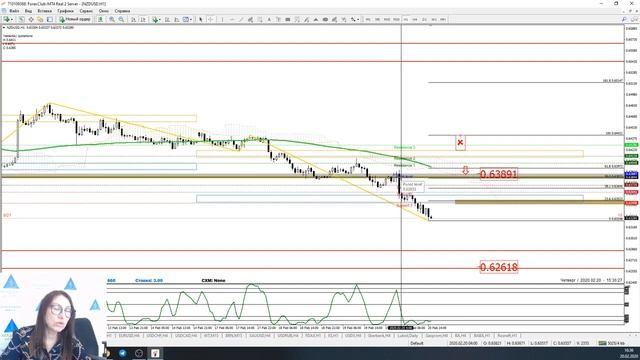This screenshot has height=360, width=640.
Task: Toggle the Market Watch window icon
Action: (21, 19)
